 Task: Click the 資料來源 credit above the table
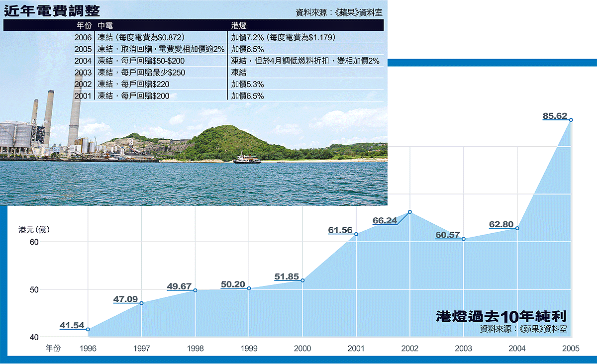tap(339, 13)
